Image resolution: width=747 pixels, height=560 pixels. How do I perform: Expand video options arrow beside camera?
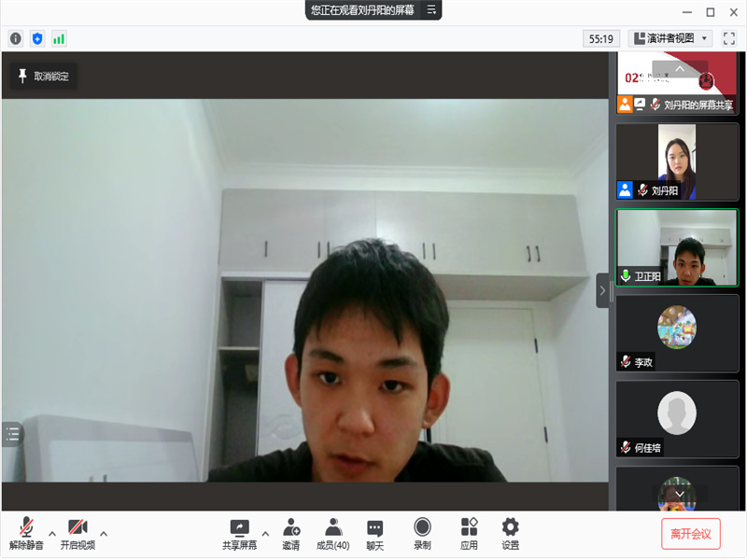(x=104, y=534)
